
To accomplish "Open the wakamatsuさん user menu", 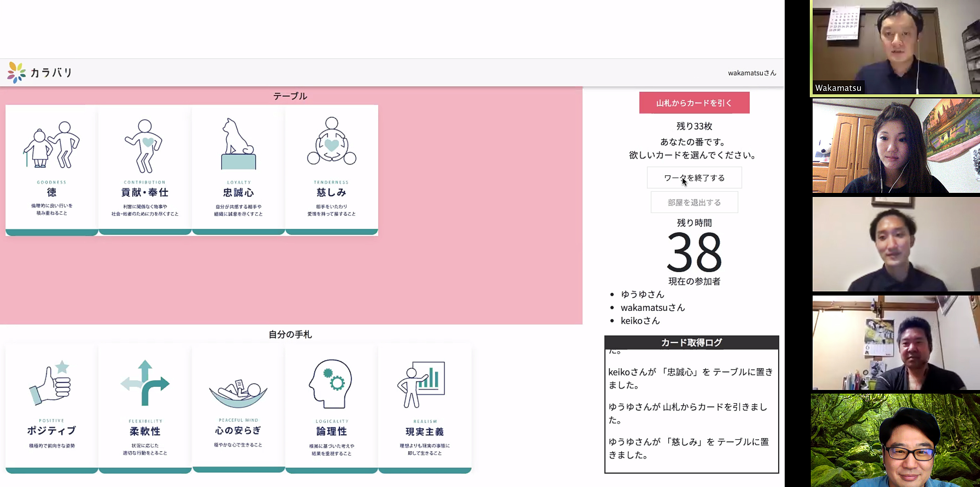I will point(752,73).
